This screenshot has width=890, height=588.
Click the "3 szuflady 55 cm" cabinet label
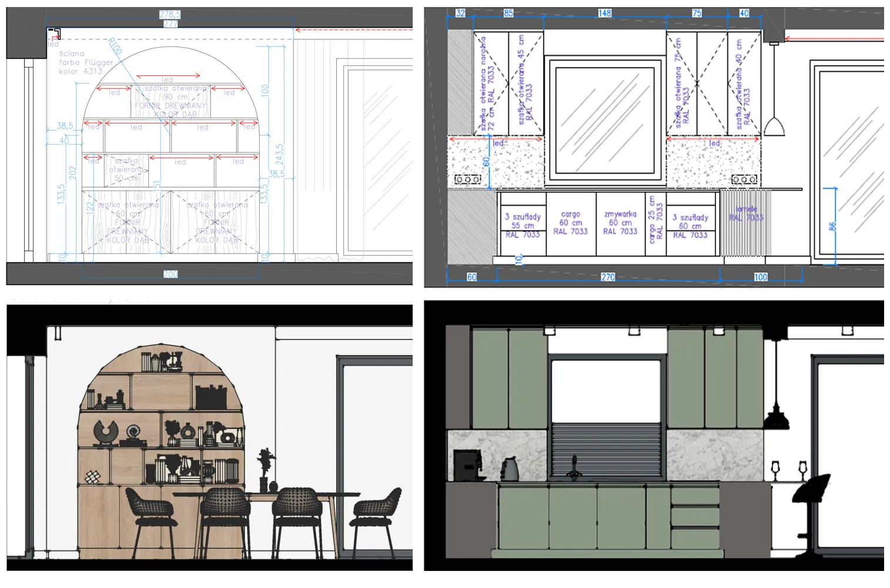pos(523,221)
